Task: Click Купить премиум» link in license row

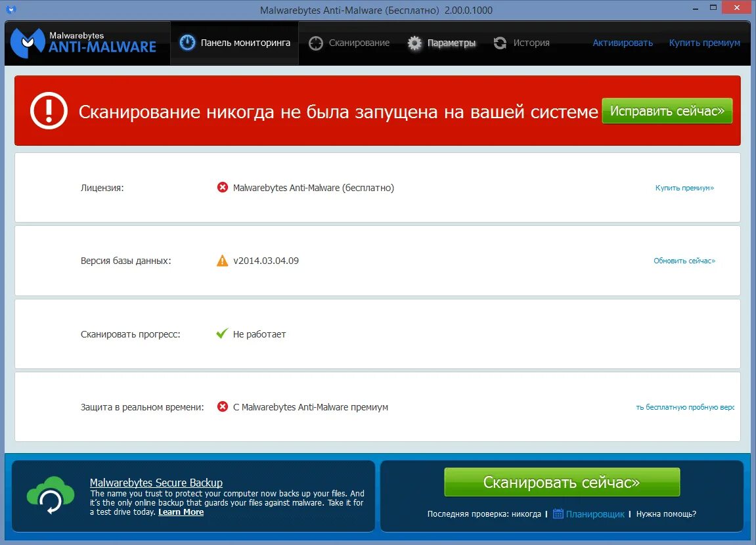Action: pyautogui.click(x=684, y=188)
